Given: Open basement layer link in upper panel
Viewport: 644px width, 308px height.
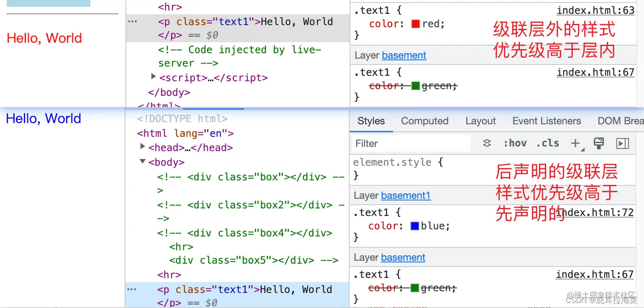Looking at the screenshot, I should (x=404, y=55).
